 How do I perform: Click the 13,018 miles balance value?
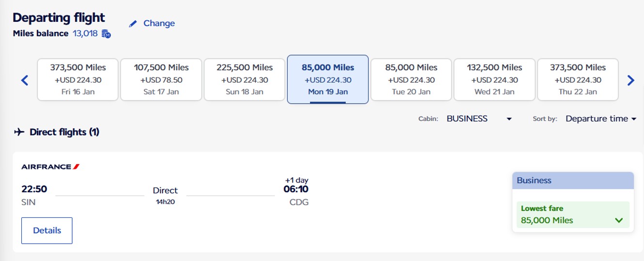pyautogui.click(x=85, y=34)
